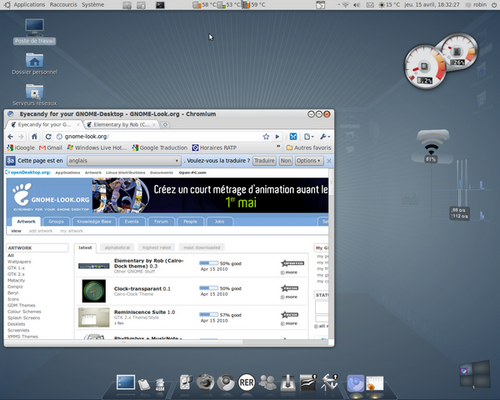The width and height of the screenshot is (500, 400).
Task: Open the 'Clock-transparant 0.1' thumbnail
Action: 94,291
